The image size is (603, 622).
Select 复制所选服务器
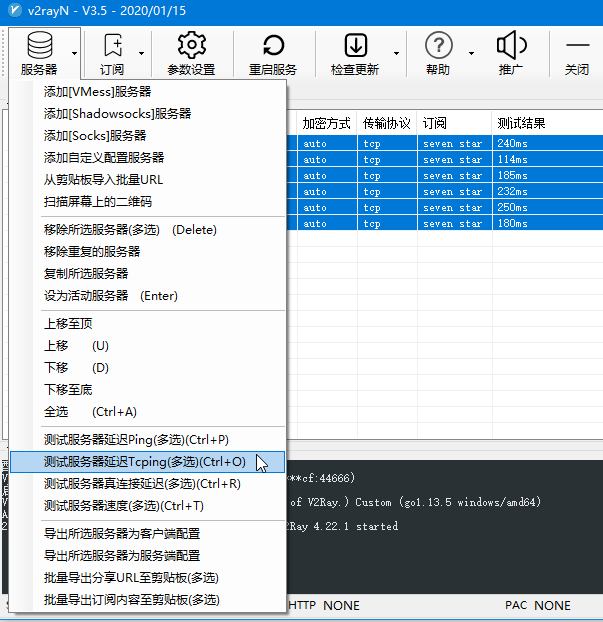[148, 274]
